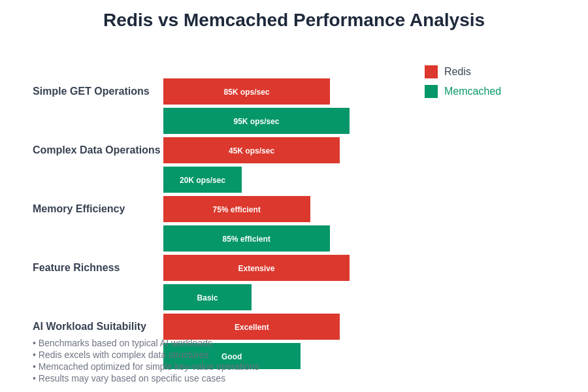Click the 85% efficient bar
Viewport: 588px width, 392px height.
click(246, 238)
